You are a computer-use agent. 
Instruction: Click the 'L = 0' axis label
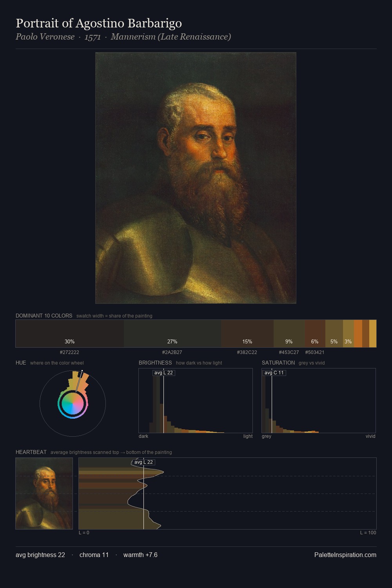[x=84, y=533]
